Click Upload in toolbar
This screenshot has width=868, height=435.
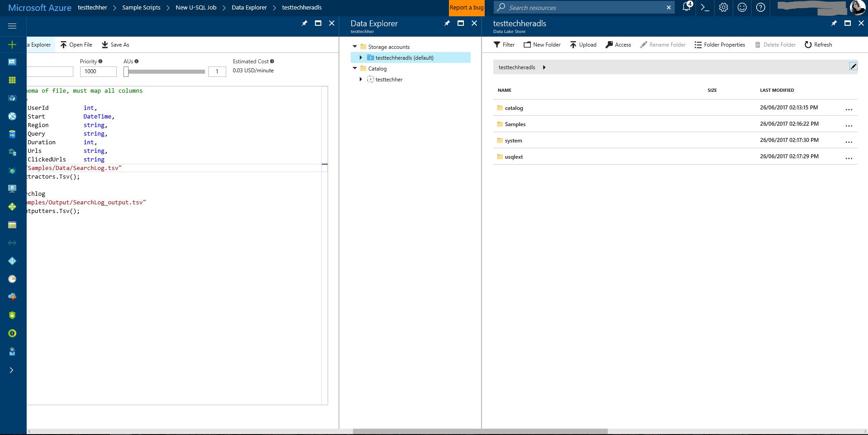point(583,44)
